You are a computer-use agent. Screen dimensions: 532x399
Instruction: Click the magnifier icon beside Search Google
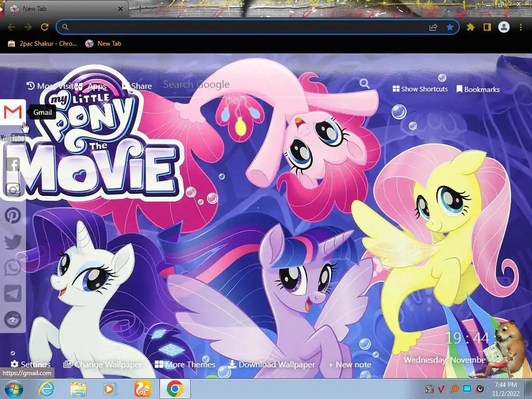point(364,84)
